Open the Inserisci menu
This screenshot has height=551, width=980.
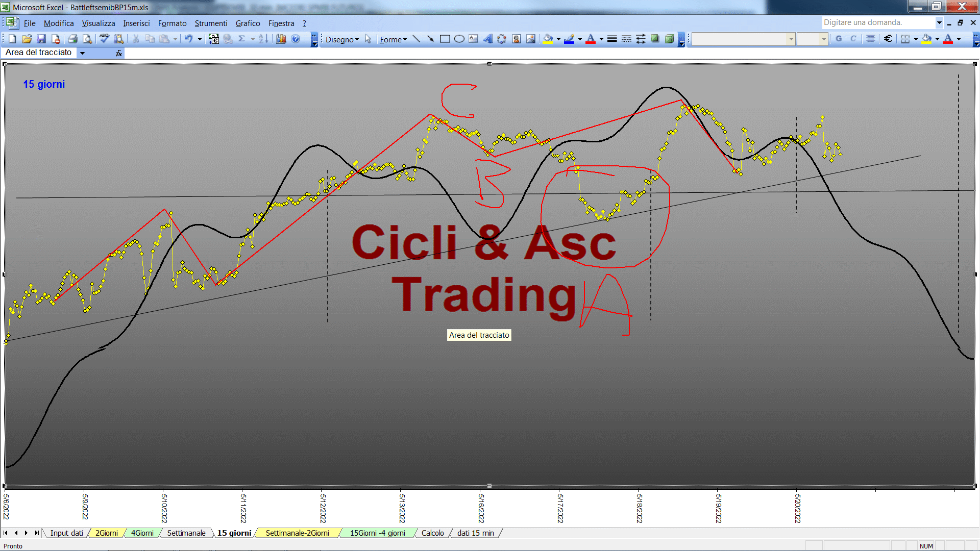[x=136, y=23]
